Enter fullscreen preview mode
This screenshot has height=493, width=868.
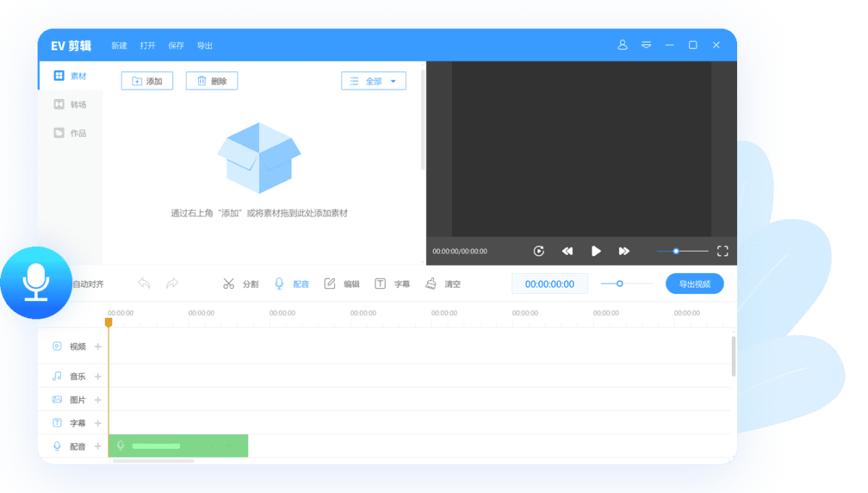tap(722, 251)
